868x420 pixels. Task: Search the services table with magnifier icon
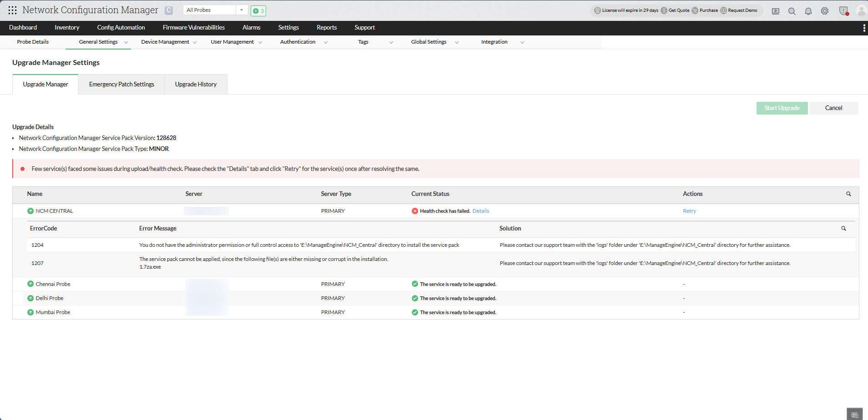[848, 194]
